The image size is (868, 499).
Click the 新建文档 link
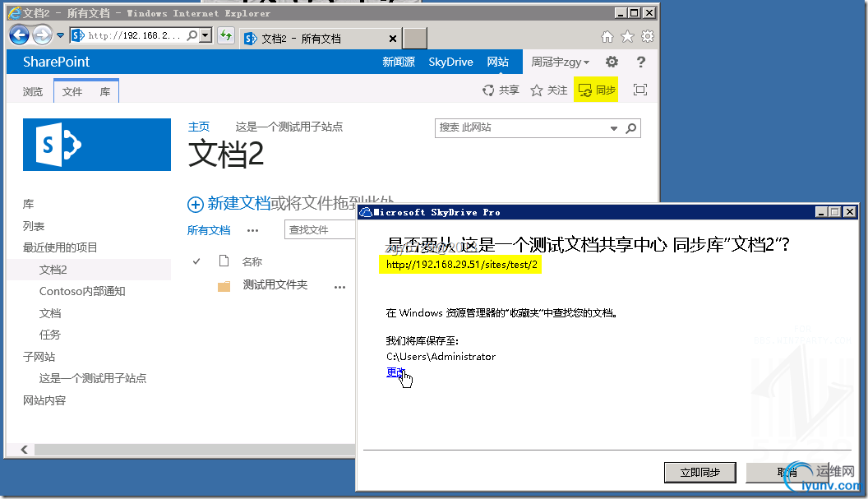tap(238, 203)
